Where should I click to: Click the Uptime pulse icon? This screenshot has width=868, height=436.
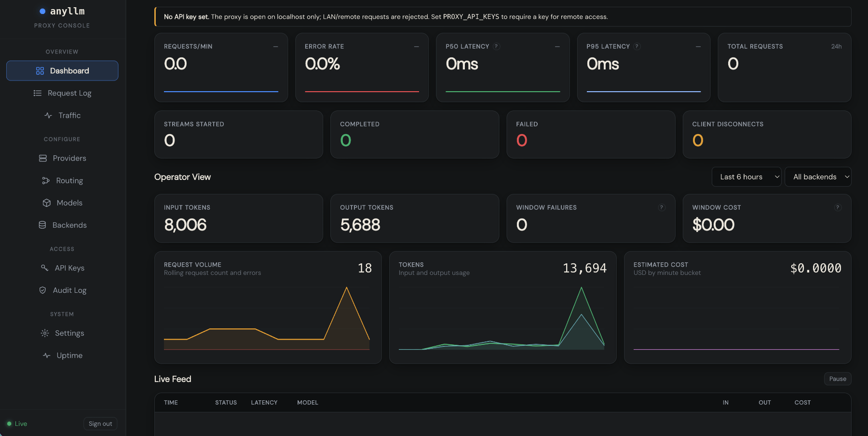coord(47,355)
